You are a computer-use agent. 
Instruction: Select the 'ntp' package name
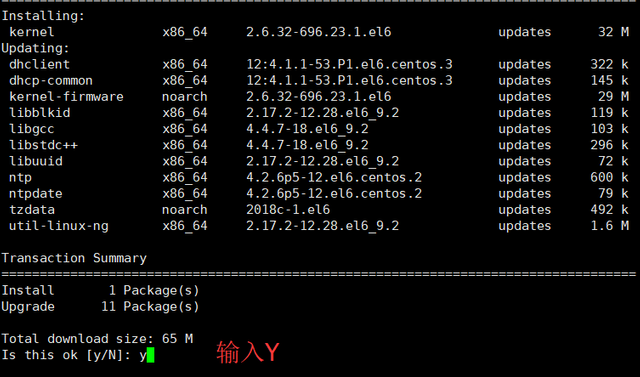(x=20, y=178)
